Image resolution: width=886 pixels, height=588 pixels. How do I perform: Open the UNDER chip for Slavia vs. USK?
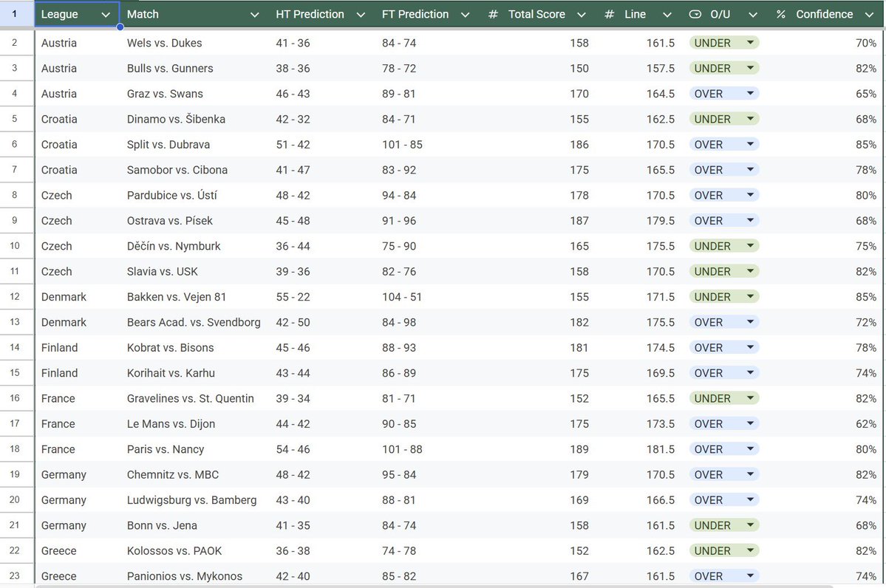point(724,272)
